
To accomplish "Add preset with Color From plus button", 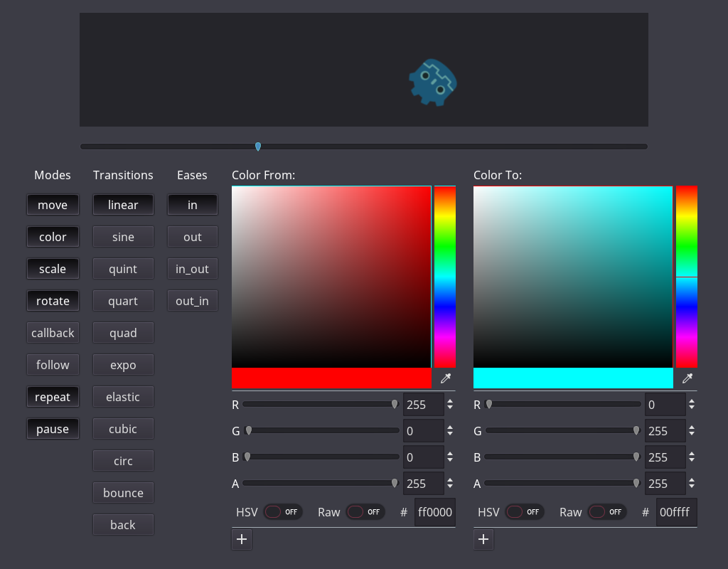I will [242, 539].
